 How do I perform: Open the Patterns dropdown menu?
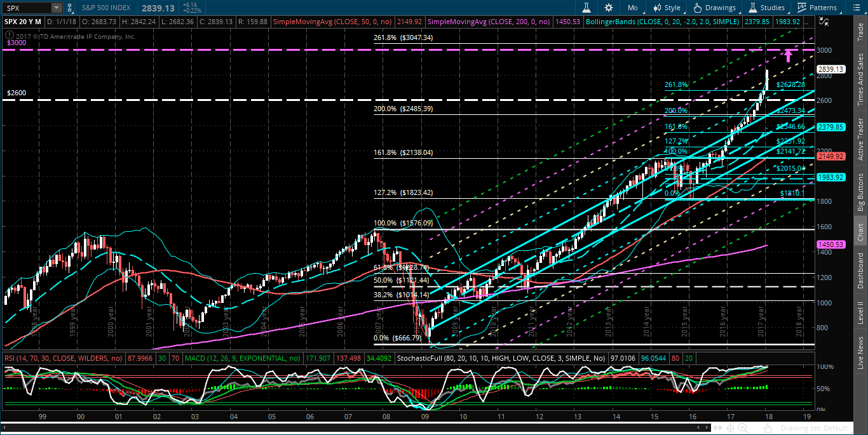click(x=818, y=8)
